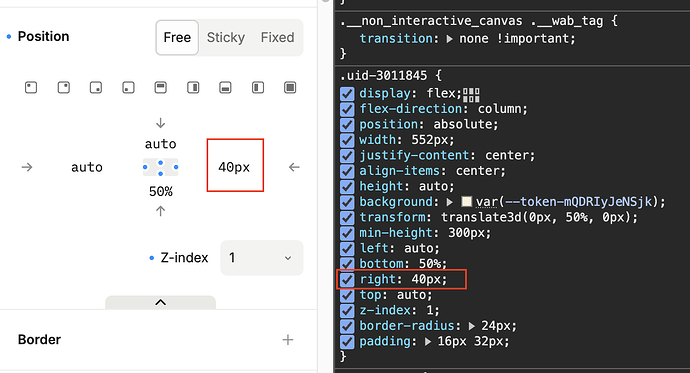Edit the top offset auto field
This screenshot has height=373, width=690.
coord(161,144)
